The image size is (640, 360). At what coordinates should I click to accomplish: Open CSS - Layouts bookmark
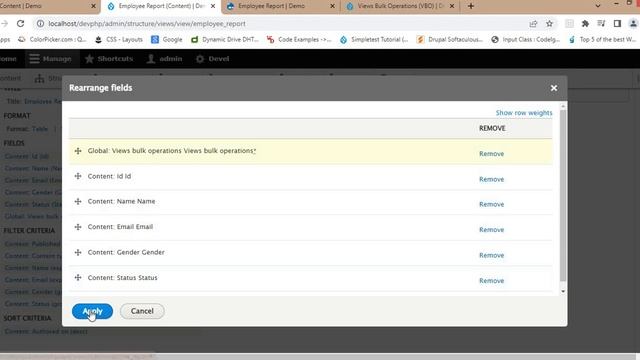(x=118, y=40)
